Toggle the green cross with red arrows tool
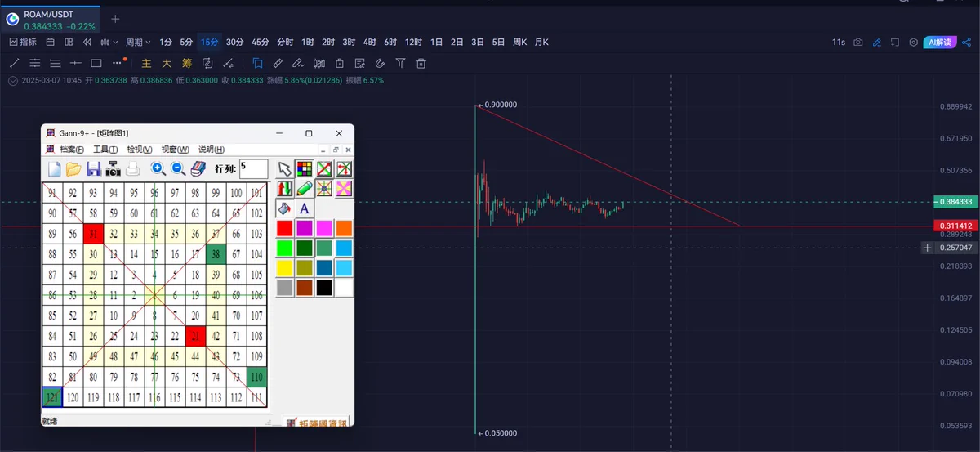980x452 pixels. [x=344, y=168]
